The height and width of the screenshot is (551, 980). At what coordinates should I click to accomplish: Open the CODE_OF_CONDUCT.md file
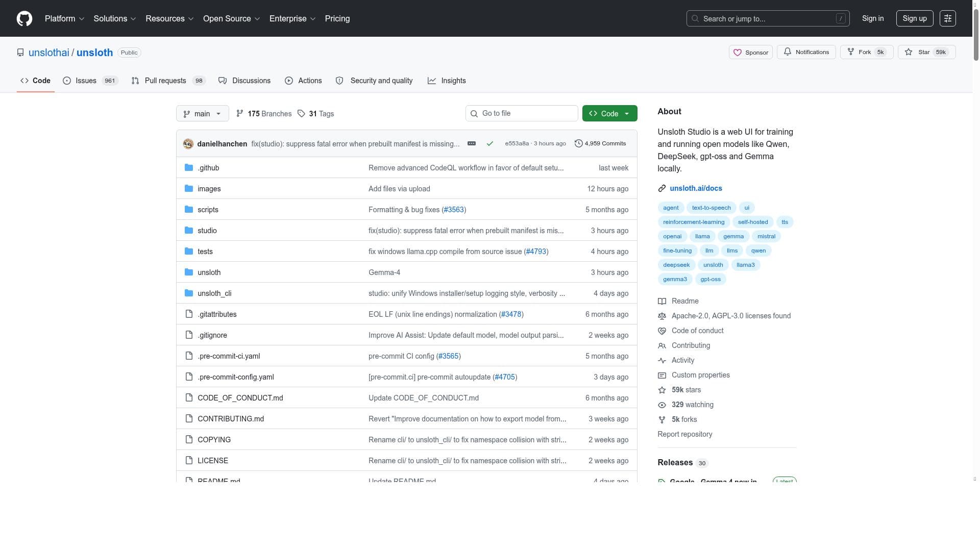[240, 398]
